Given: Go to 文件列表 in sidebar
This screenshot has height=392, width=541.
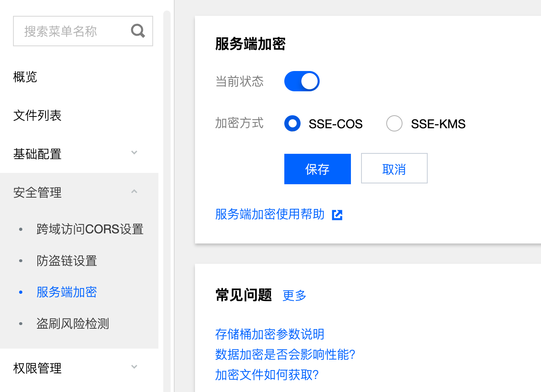Looking at the screenshot, I should coord(37,116).
